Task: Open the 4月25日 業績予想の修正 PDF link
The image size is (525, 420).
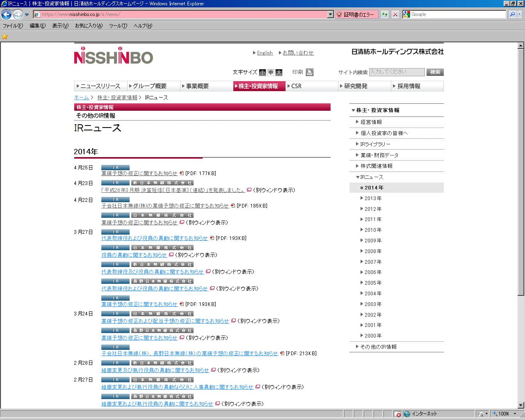Action: (x=139, y=173)
